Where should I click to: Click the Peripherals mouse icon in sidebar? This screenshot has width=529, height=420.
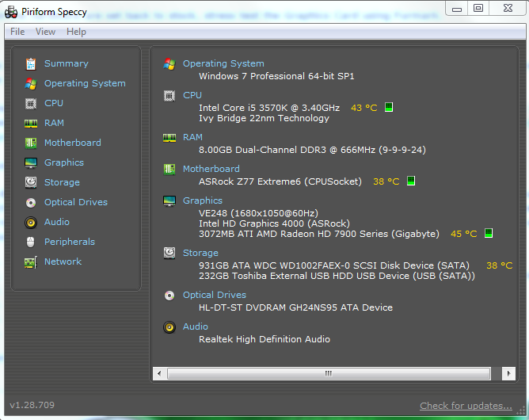tap(31, 242)
